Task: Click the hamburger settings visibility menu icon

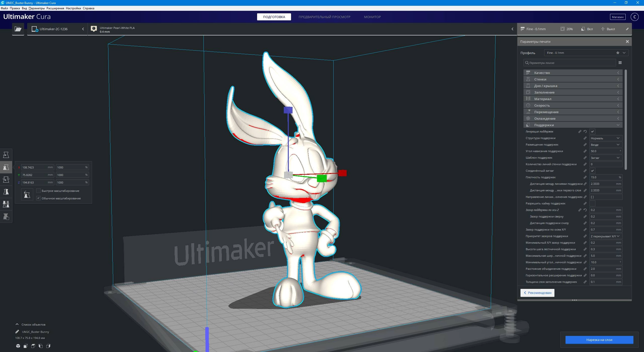Action: (x=620, y=63)
